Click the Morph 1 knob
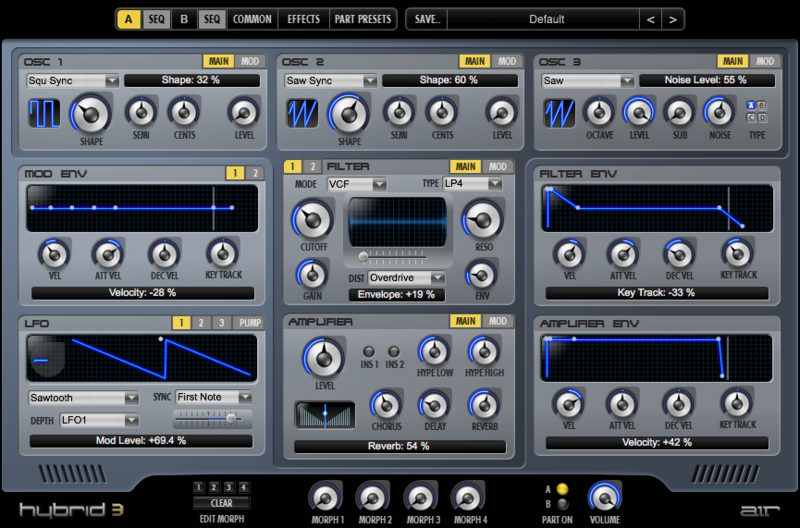This screenshot has width=800, height=528. (x=324, y=495)
